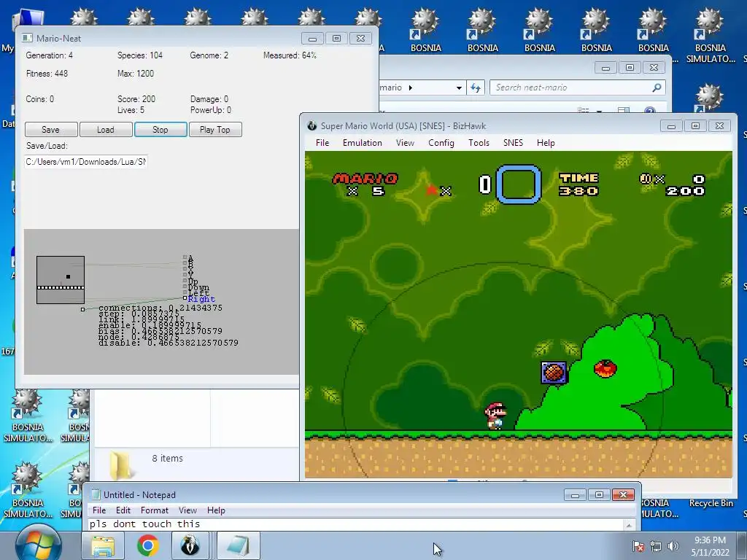Click the brown rotating block in game
The width and height of the screenshot is (747, 560).
coord(554,373)
